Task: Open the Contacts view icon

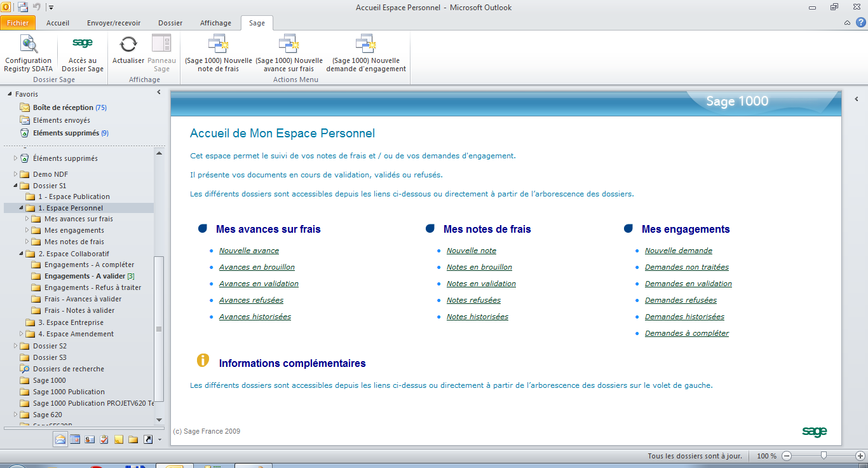Action: pyautogui.click(x=90, y=439)
